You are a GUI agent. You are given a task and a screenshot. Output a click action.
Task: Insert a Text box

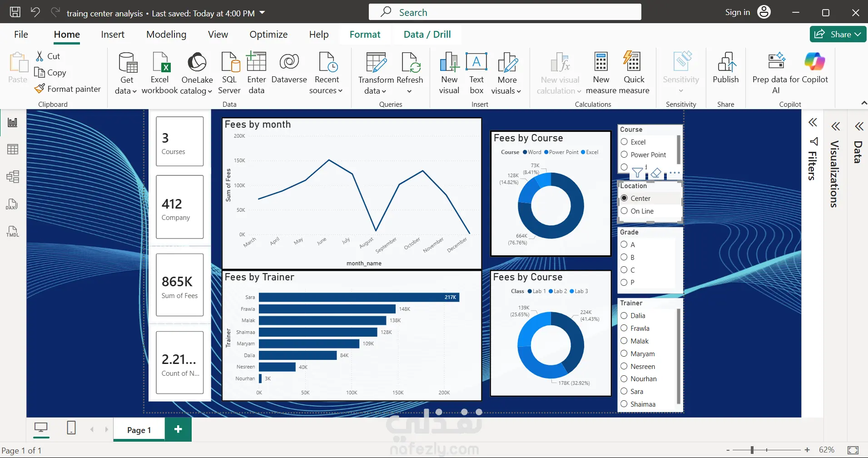pos(476,73)
